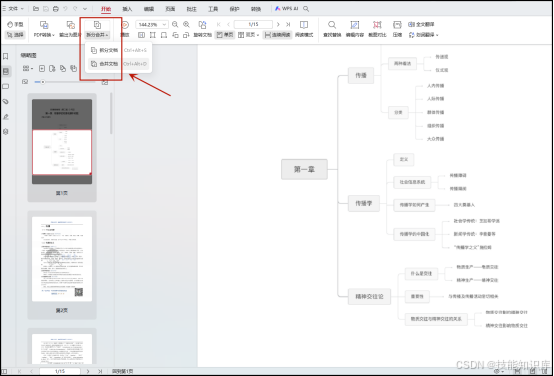Click the 压缩 compress tool
This screenshot has height=376, width=554.
397,29
